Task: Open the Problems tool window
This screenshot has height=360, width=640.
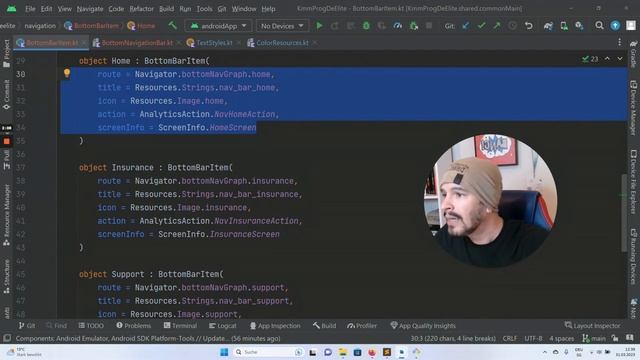Action: pos(133,325)
